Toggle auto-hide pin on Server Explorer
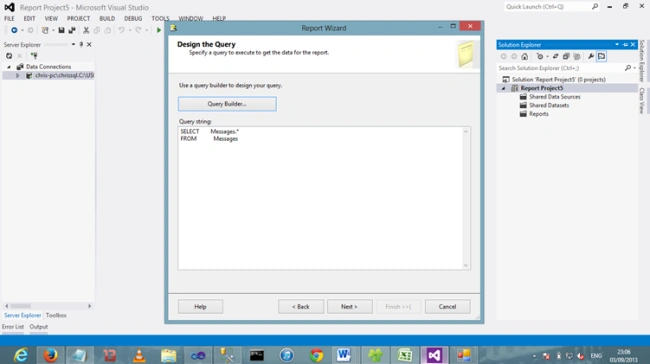 pyautogui.click(x=81, y=44)
